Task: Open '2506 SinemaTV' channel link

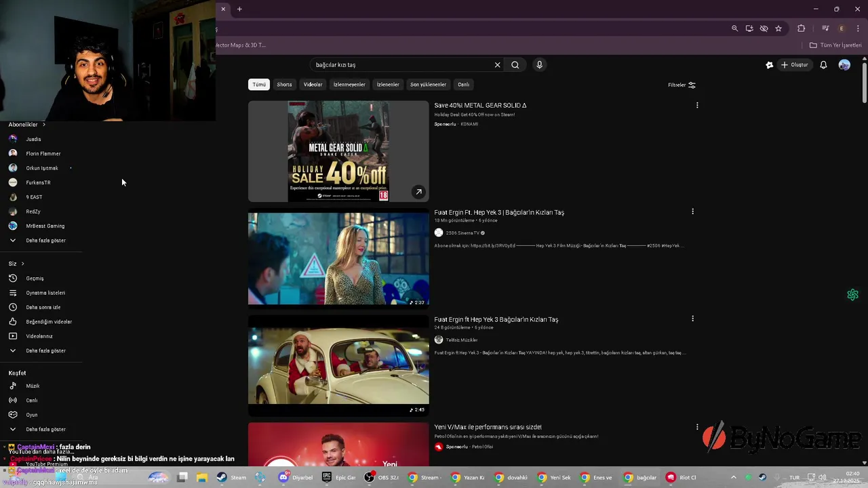Action: [462, 233]
